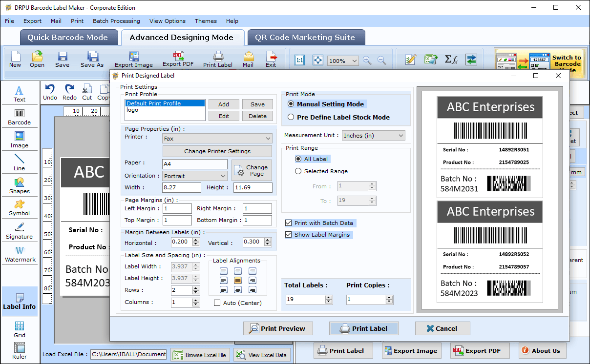Click the Print Label toolbar icon
This screenshot has height=364, width=590.
tap(218, 59)
